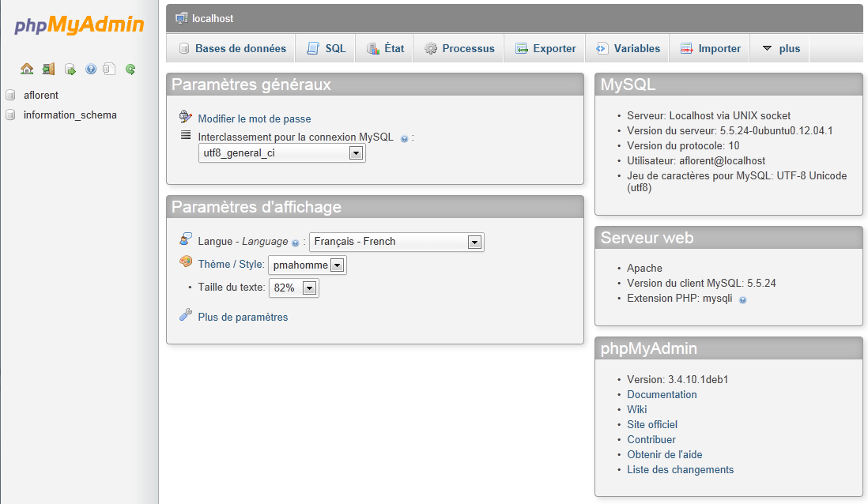Click text Serveur: Localhost via UNIX socket
The width and height of the screenshot is (868, 504).
708,115
